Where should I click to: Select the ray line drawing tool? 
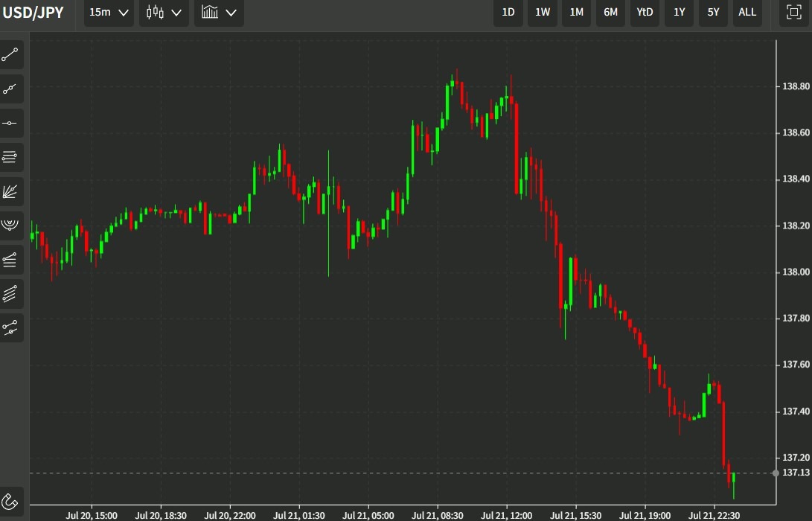point(10,89)
